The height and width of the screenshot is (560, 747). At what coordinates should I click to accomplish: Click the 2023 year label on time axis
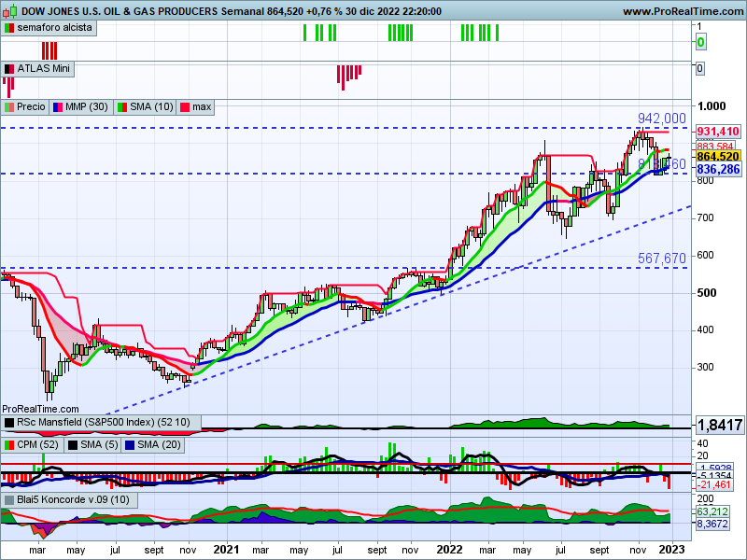[x=672, y=550]
